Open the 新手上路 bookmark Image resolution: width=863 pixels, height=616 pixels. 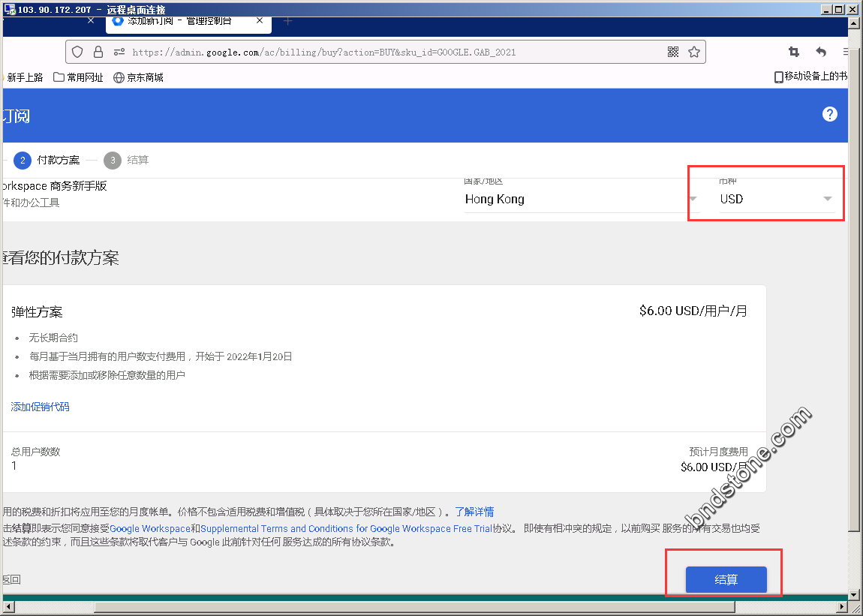22,77
